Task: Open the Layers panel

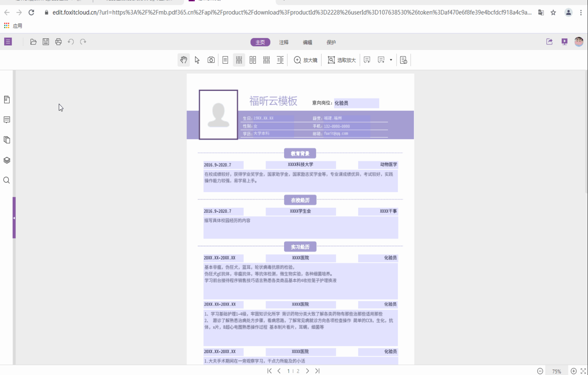Action: coord(7,160)
